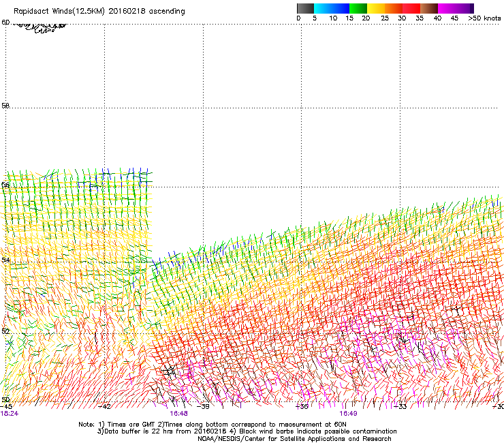Click the '0' label under the color legend

pos(298,18)
